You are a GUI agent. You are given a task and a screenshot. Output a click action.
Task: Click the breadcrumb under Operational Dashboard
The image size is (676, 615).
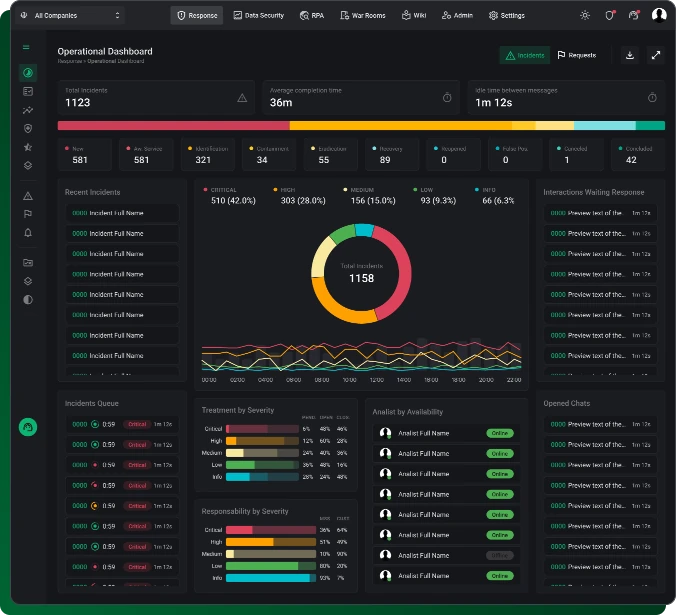coord(101,62)
